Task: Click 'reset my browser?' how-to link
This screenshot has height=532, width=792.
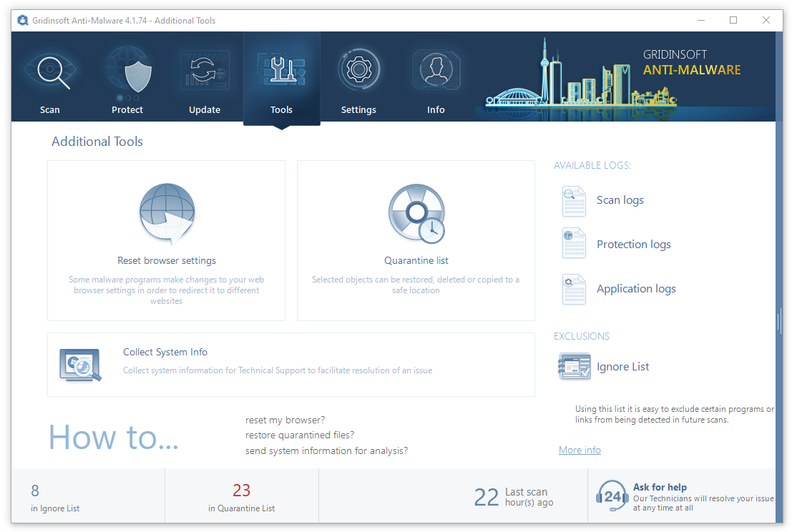Action: 285,420
